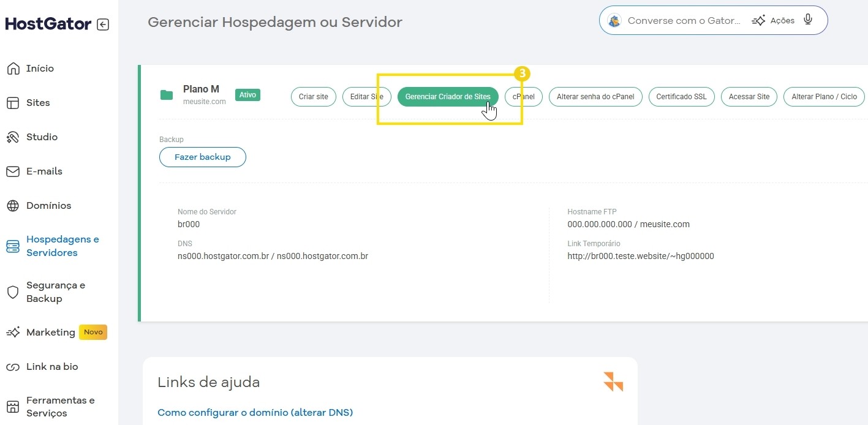Click the Domínios globe icon
Screen dimensions: 868x425
[x=13, y=206]
